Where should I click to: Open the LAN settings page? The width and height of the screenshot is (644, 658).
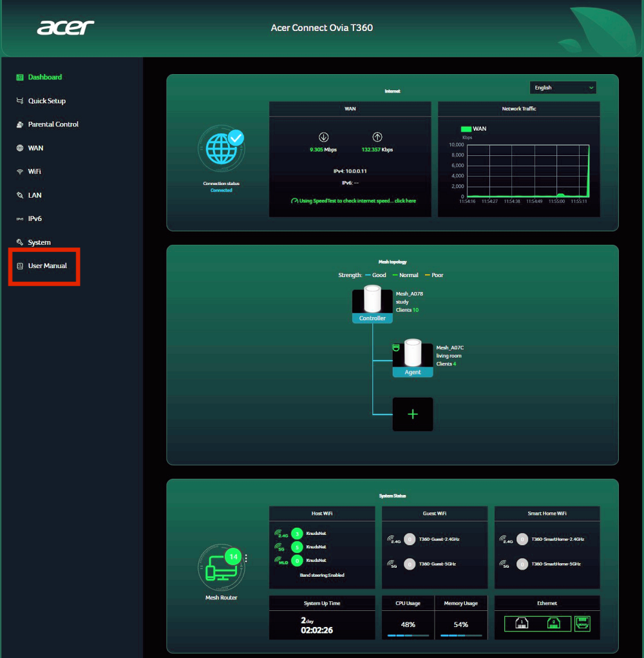(x=35, y=195)
